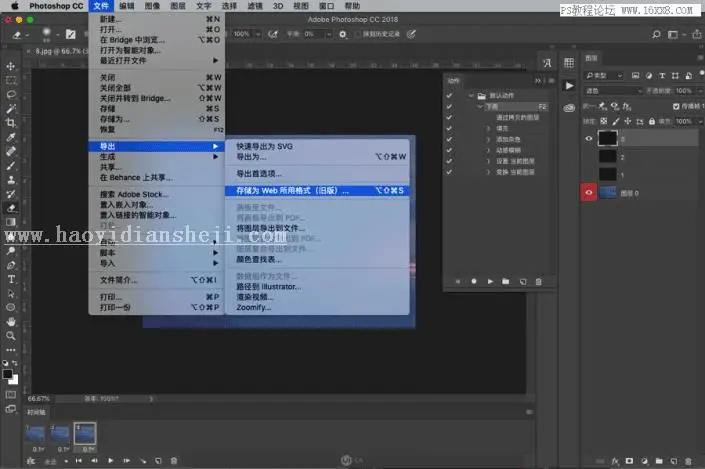Click the Photoshop CC application menu
705x469 pixels.
tap(56, 6)
